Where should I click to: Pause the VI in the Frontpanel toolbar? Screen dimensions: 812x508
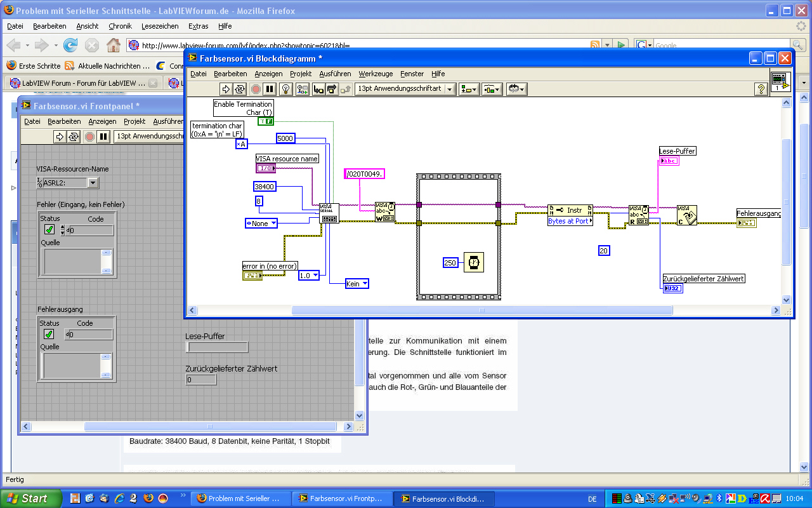point(103,136)
